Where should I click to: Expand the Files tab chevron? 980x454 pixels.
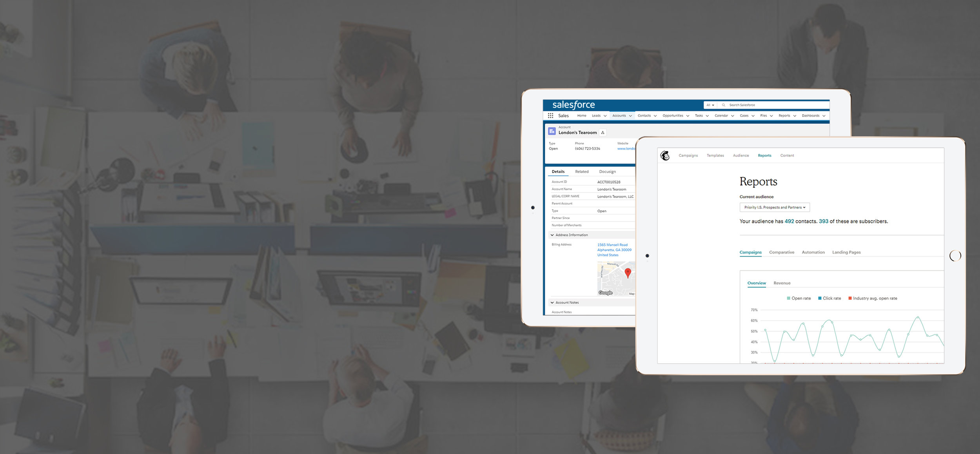pyautogui.click(x=771, y=116)
